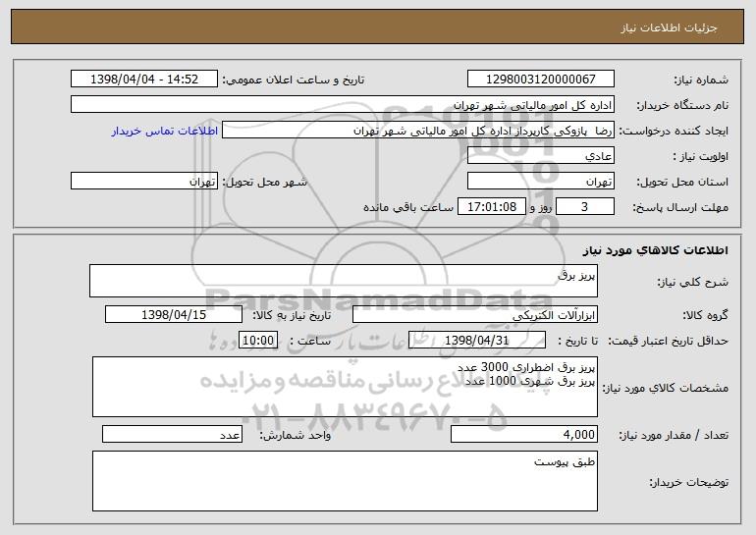Click the label 'شرح کلی نیاز:'
Screen dimensions: 756x535
pyautogui.click(x=693, y=282)
